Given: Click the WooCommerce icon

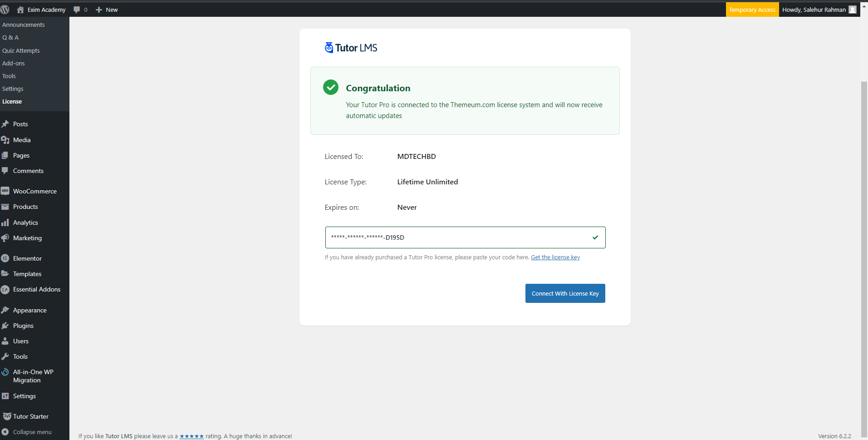Looking at the screenshot, I should pos(5,191).
